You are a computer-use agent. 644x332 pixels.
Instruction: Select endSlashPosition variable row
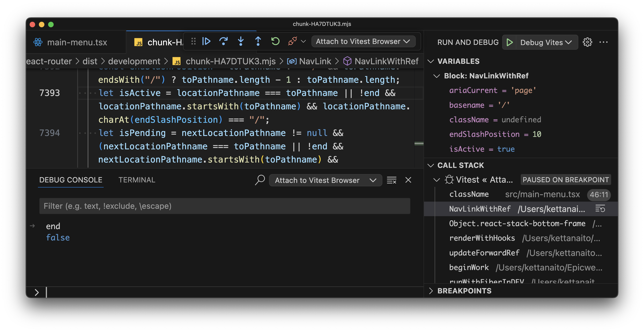[x=521, y=134]
